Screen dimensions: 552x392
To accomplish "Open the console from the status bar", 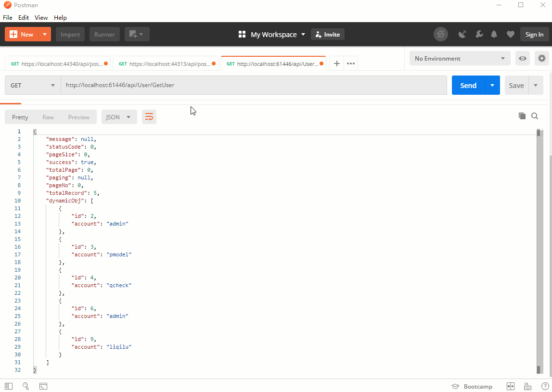I will tap(43, 386).
